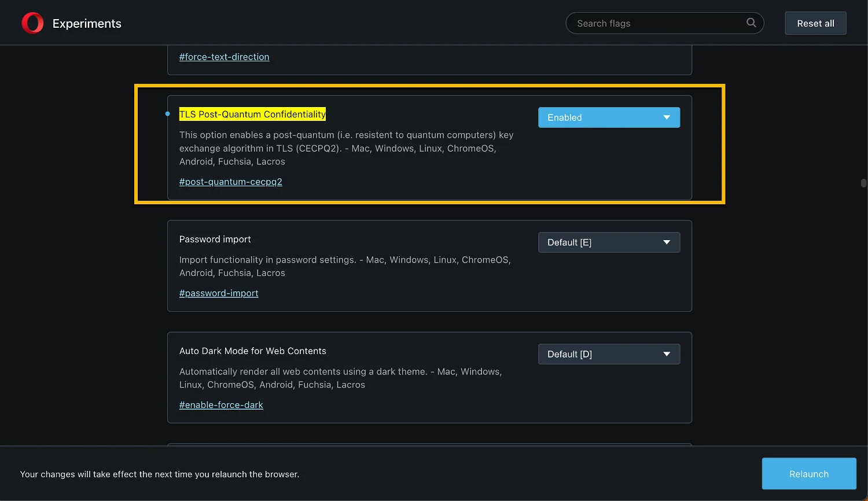Click the Relaunch button
This screenshot has width=868, height=501.
click(808, 474)
